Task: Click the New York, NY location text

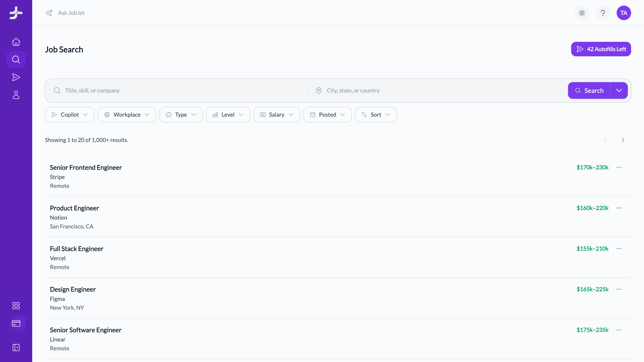Action: point(67,307)
